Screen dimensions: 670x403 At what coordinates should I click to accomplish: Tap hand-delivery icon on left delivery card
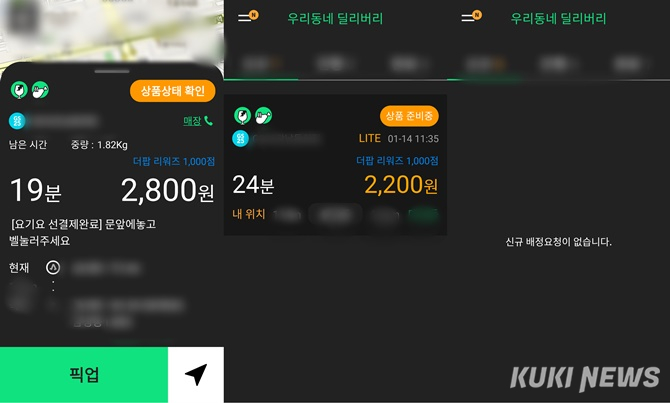coord(41,90)
